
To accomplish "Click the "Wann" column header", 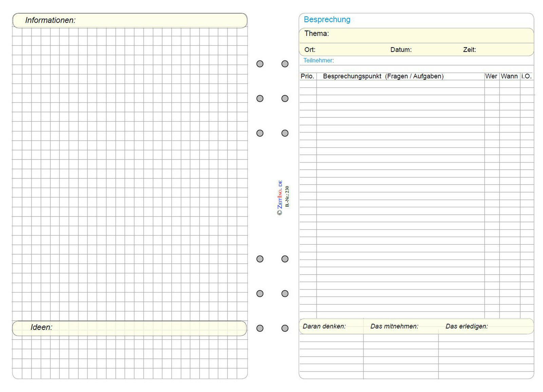I will (x=509, y=76).
